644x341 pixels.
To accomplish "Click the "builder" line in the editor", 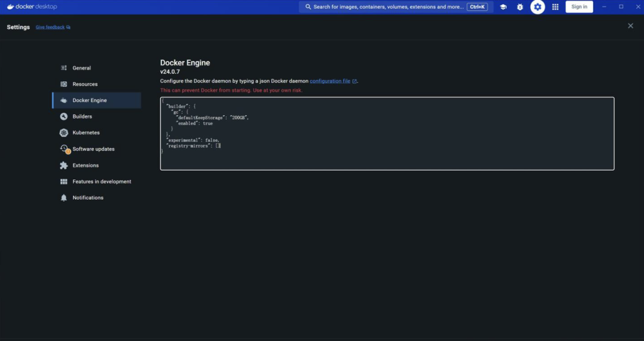I will [181, 106].
